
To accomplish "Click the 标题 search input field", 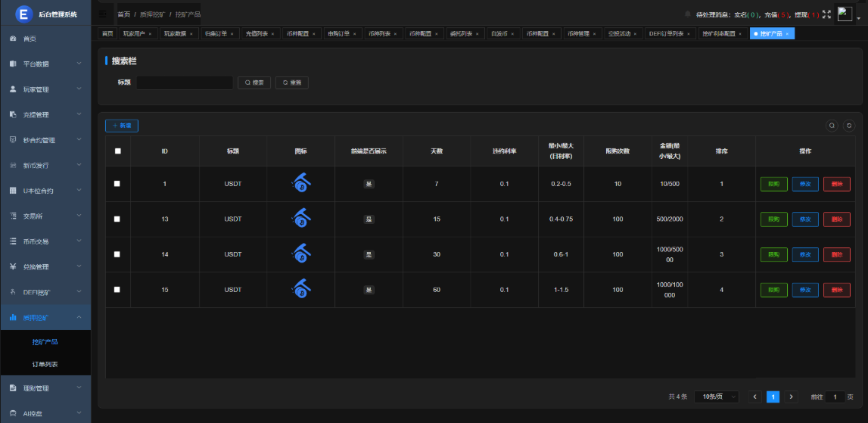I will coord(185,82).
